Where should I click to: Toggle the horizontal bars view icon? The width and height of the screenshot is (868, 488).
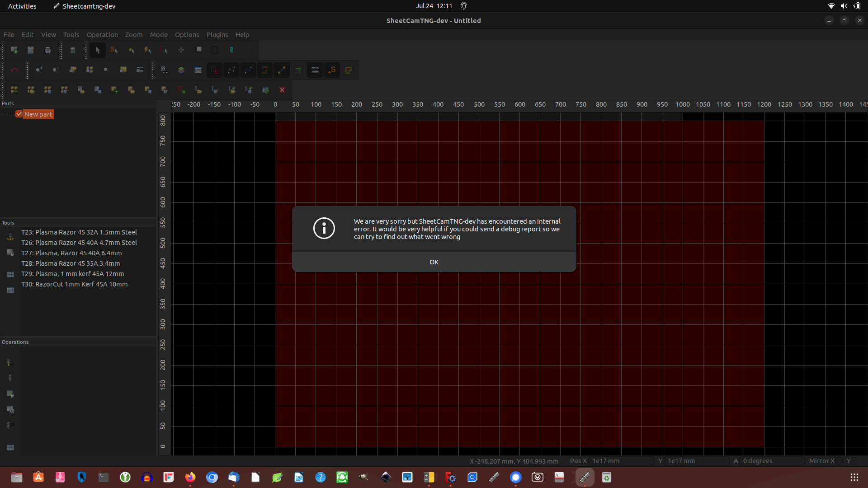click(315, 70)
